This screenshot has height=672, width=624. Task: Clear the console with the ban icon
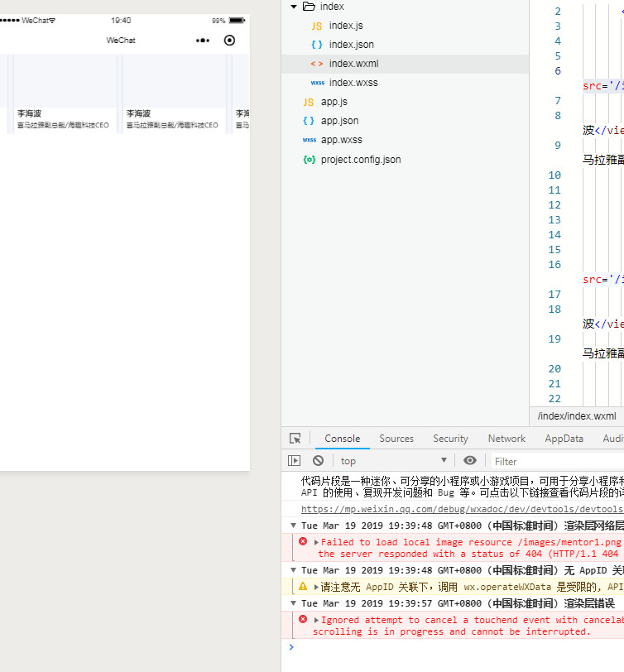(319, 461)
